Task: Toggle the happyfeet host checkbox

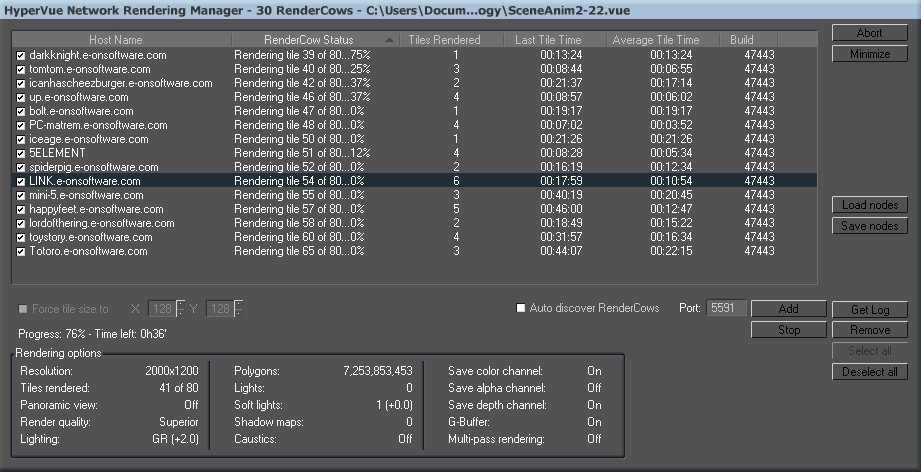Action: click(x=21, y=210)
